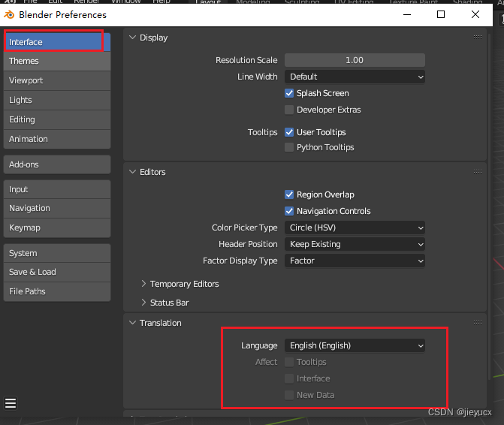Open the System section
504x425 pixels.
(x=57, y=253)
